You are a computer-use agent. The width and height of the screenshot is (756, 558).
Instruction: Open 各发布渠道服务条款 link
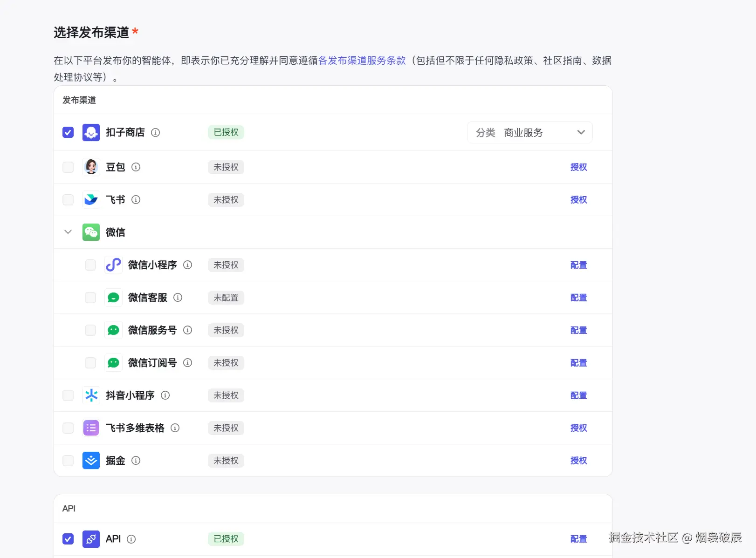[362, 61]
